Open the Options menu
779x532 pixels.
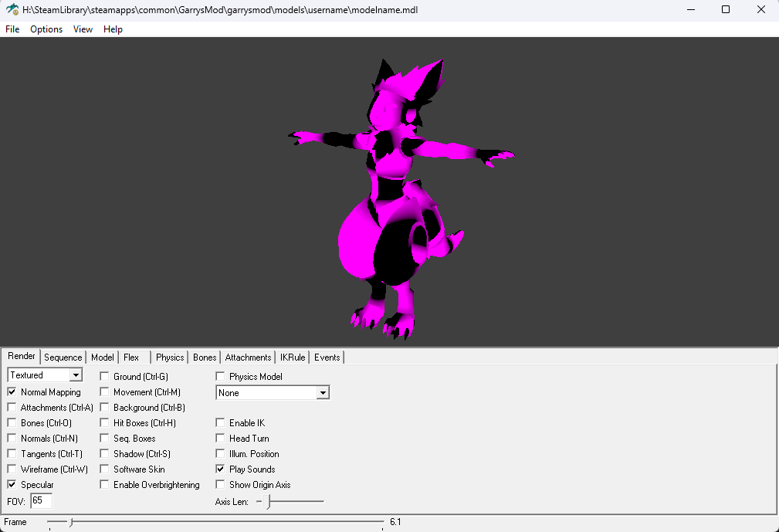[x=46, y=29]
